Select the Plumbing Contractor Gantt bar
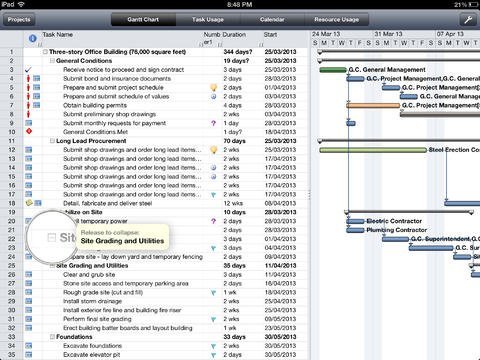The width and height of the screenshot is (480, 360). click(355, 230)
